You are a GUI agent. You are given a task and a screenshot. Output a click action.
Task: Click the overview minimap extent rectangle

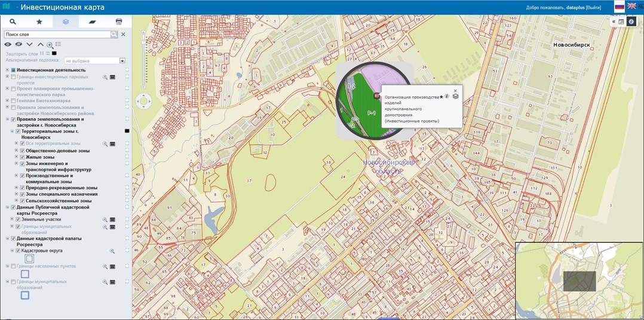(579, 281)
